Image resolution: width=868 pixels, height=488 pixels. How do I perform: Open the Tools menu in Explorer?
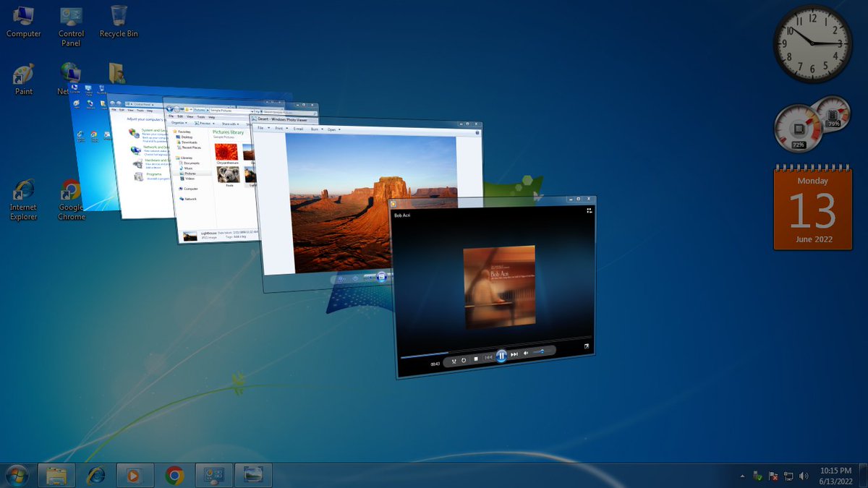click(200, 116)
